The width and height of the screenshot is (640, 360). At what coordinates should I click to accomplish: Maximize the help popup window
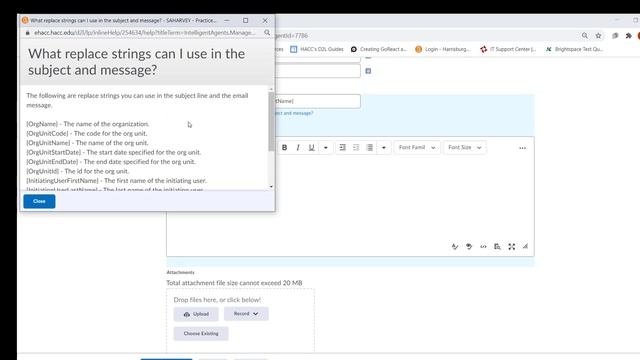pyautogui.click(x=245, y=20)
